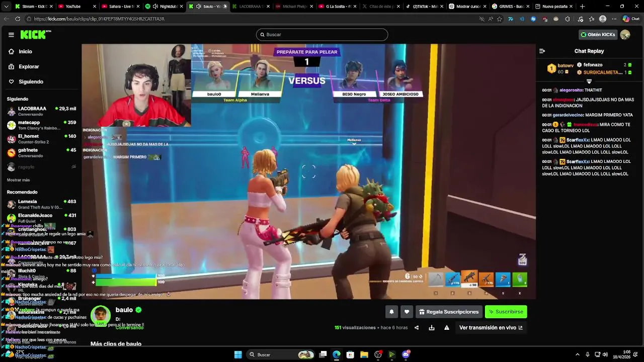Toggle follow heart for baulo

click(x=407, y=312)
